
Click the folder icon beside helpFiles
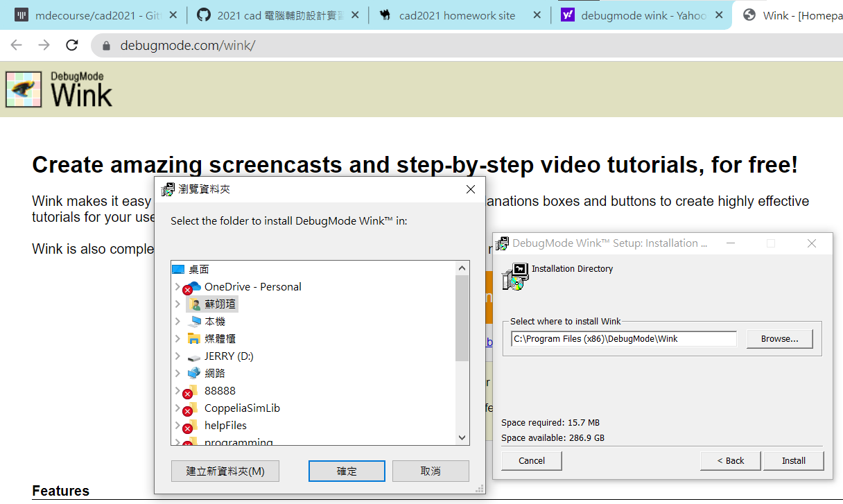point(192,425)
